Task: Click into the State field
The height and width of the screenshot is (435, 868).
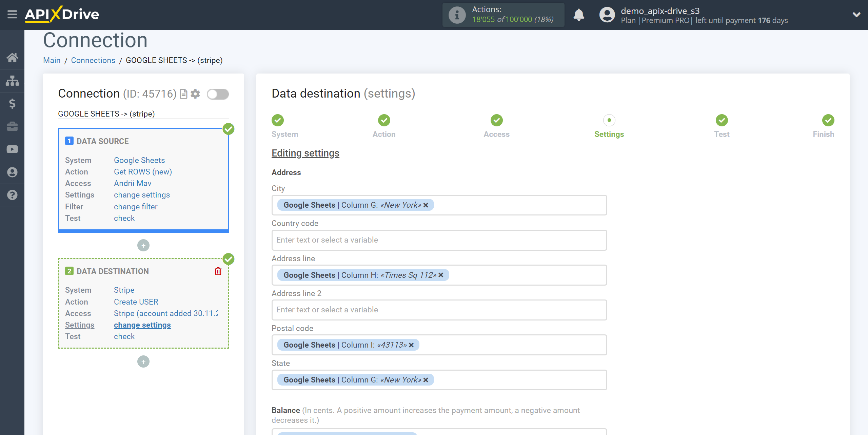Action: [x=439, y=380]
